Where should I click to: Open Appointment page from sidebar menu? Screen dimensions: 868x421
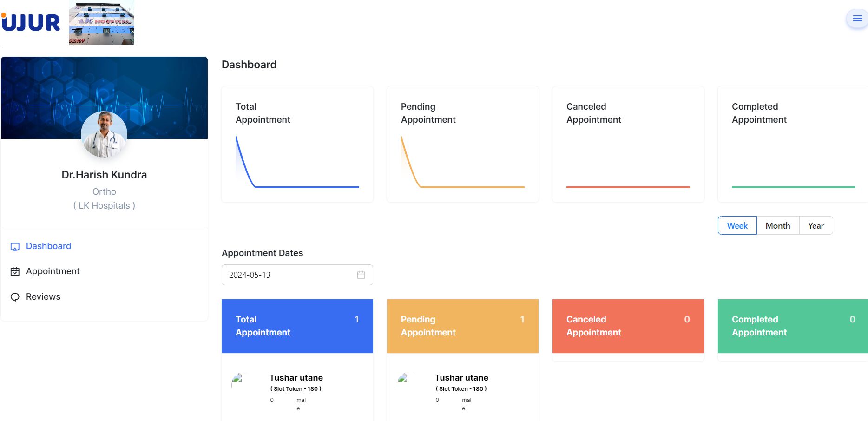pyautogui.click(x=53, y=271)
